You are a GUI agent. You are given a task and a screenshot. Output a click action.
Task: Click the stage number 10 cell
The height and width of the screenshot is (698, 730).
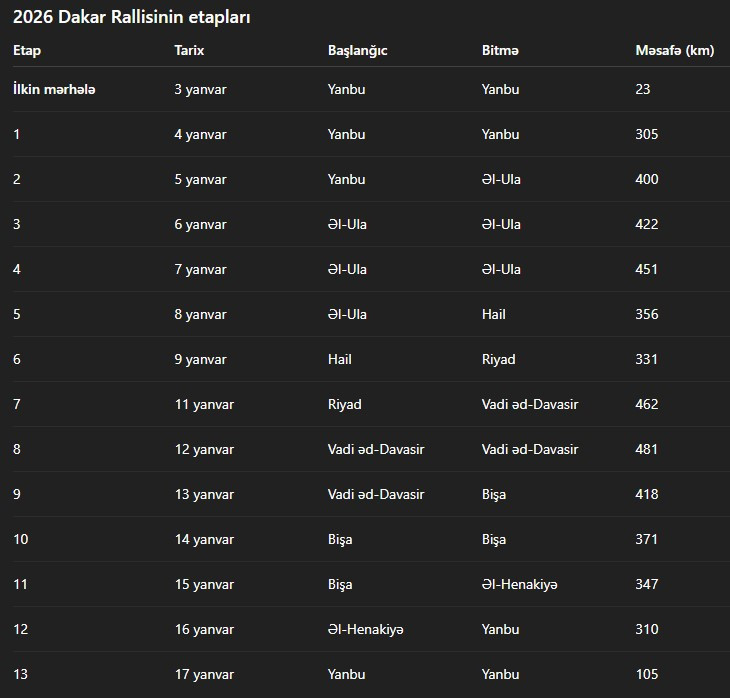click(21, 539)
